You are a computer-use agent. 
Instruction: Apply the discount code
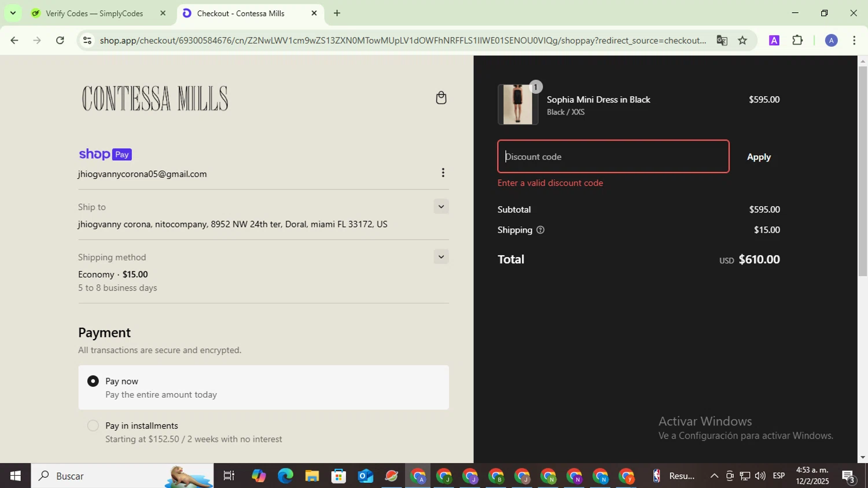tap(759, 157)
